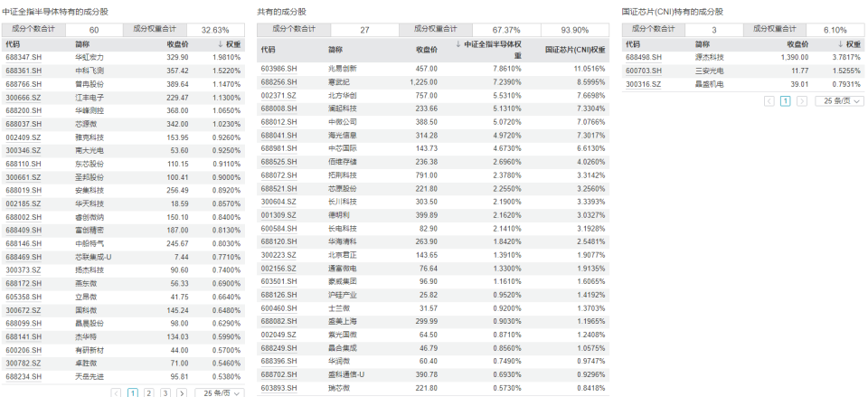Select the 中芯国际 name cell

(x=343, y=148)
